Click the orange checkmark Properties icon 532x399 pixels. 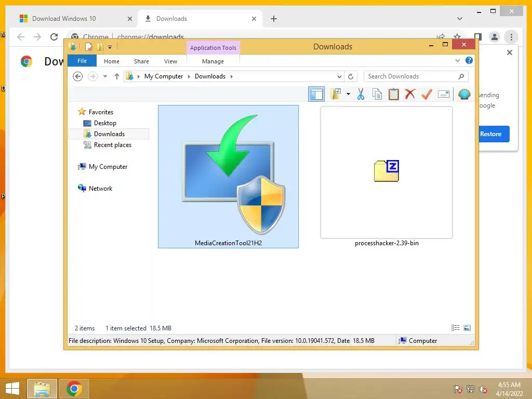427,94
